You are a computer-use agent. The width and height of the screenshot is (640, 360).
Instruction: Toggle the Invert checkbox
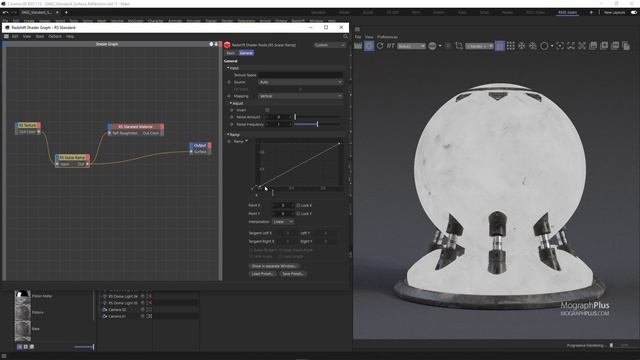point(267,110)
